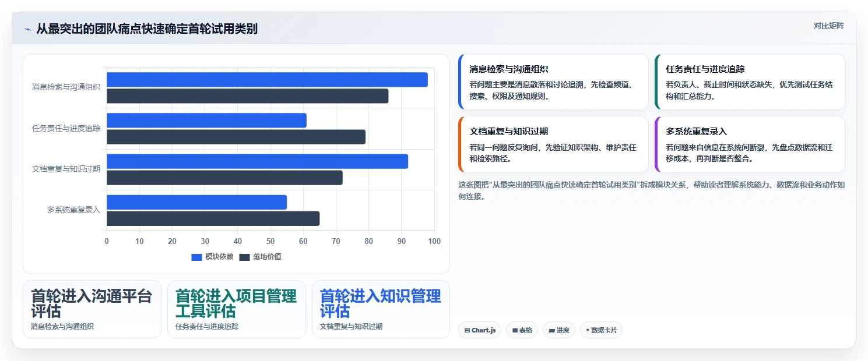868x361 pixels.
Task: Select the 首轮进入沟通平台评估 card
Action: coord(92,309)
